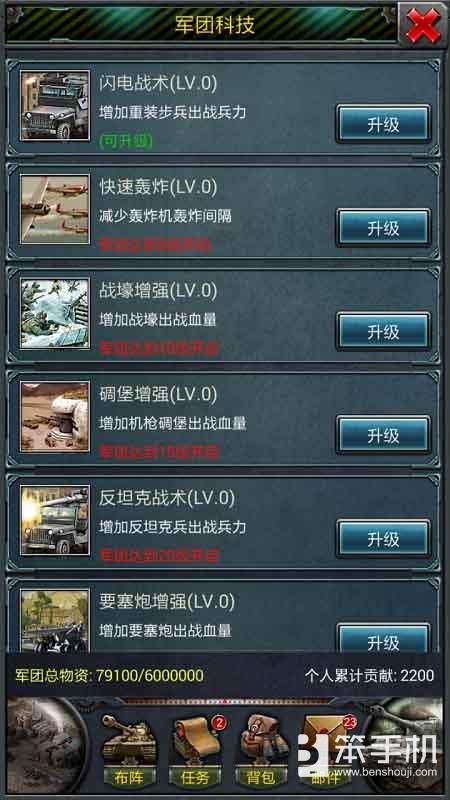Upgrade 快速轰炸 with its 升级 button
The width and height of the screenshot is (450, 800).
[383, 228]
